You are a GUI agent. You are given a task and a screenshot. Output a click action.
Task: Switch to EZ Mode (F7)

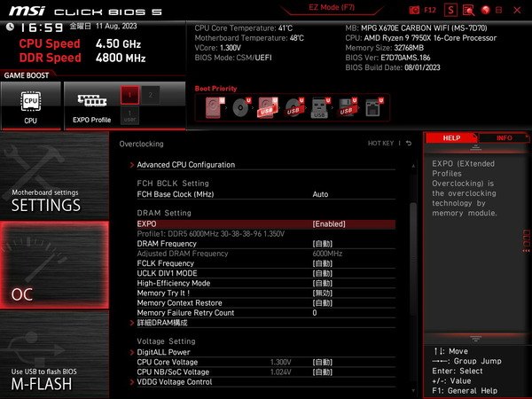(x=332, y=7)
